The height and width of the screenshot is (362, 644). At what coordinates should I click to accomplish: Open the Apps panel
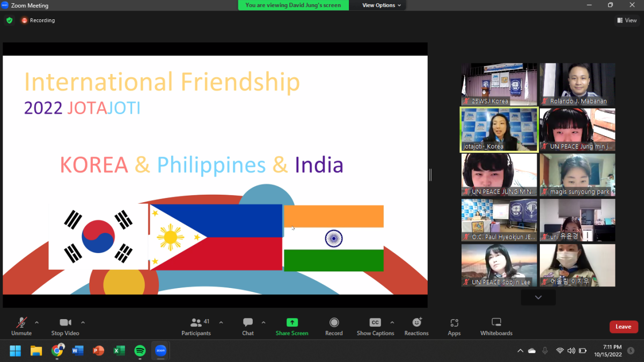(454, 326)
